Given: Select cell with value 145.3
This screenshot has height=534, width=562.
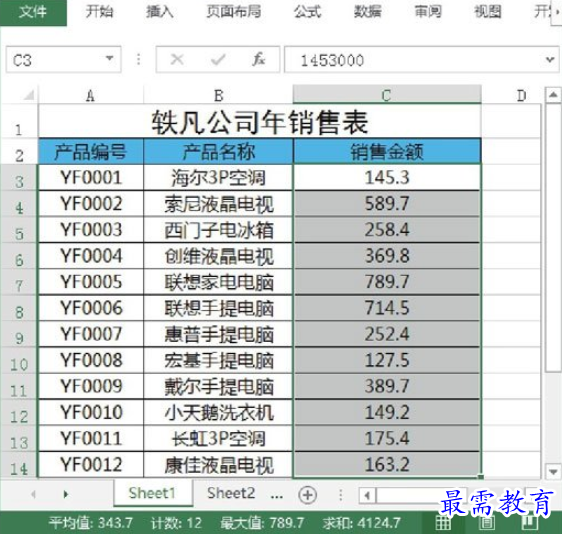Looking at the screenshot, I should click(x=387, y=177).
